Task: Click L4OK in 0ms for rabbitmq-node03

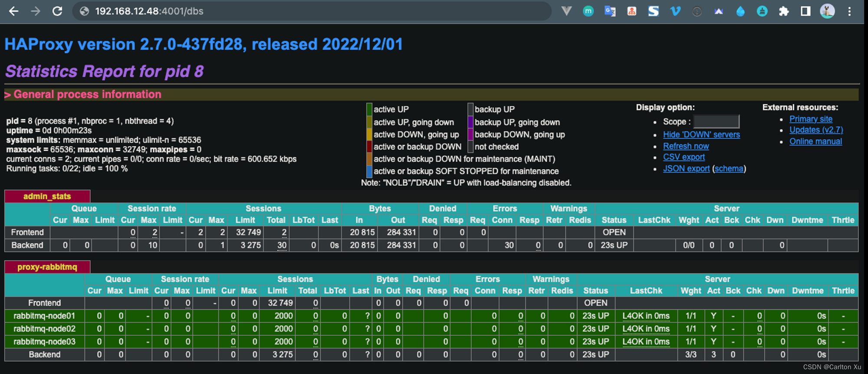Action: [646, 342]
